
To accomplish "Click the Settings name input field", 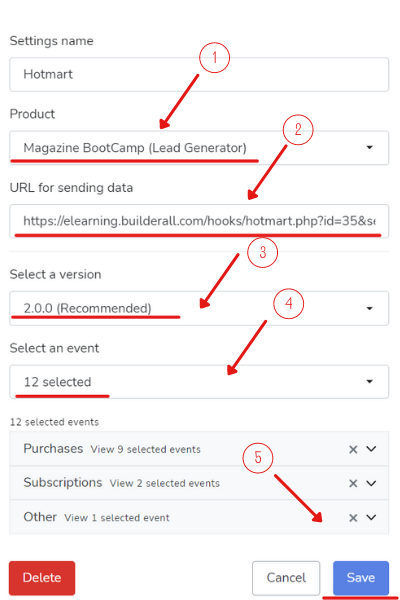I will 199,74.
